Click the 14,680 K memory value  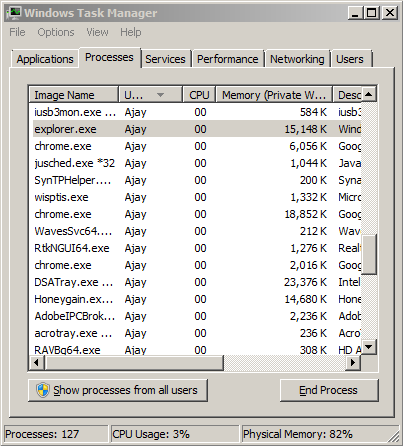pyautogui.click(x=306, y=299)
